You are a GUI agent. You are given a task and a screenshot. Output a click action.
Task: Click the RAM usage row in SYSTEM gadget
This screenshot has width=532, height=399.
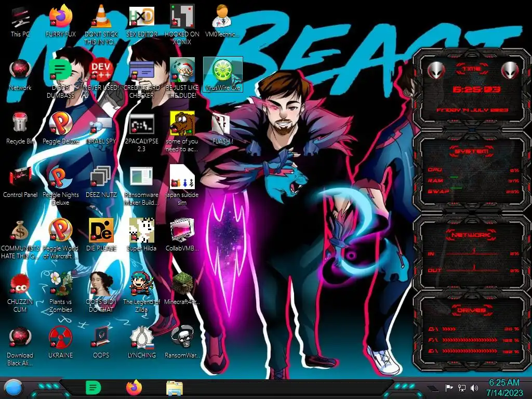[473, 180]
